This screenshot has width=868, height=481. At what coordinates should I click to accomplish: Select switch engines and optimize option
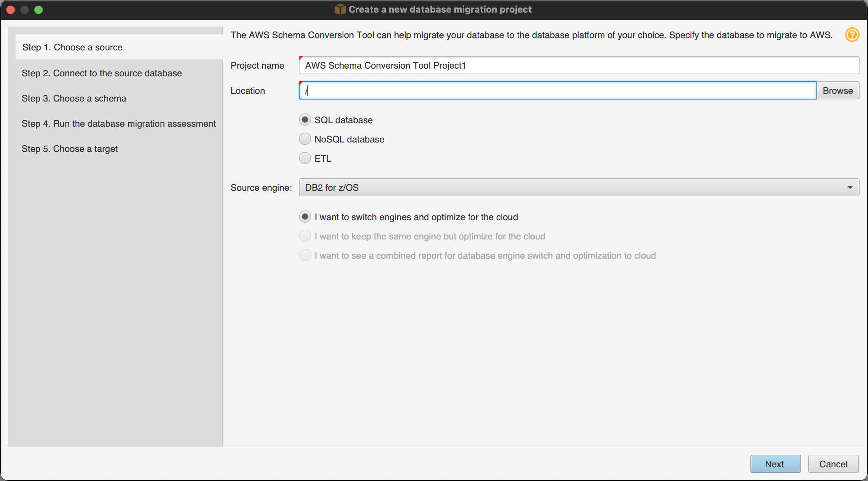click(x=305, y=217)
